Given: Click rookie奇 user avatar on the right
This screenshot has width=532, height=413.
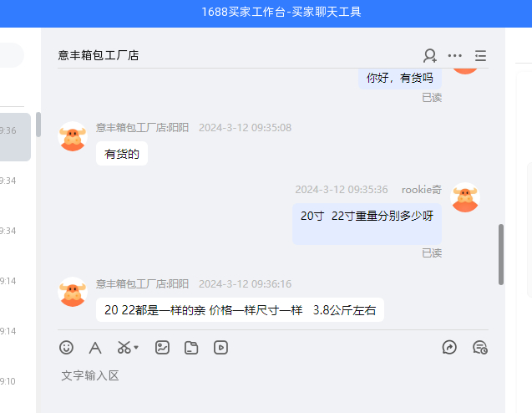Looking at the screenshot, I should click(x=465, y=197).
